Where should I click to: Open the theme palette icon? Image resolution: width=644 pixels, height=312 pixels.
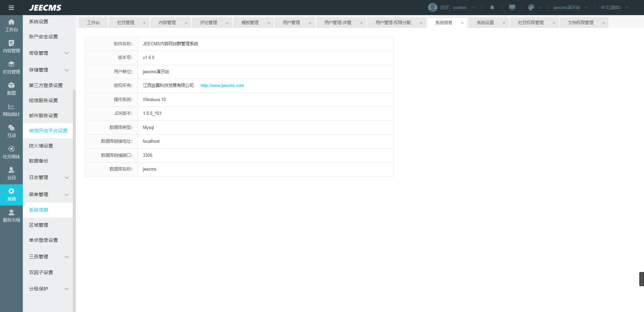tap(531, 7)
